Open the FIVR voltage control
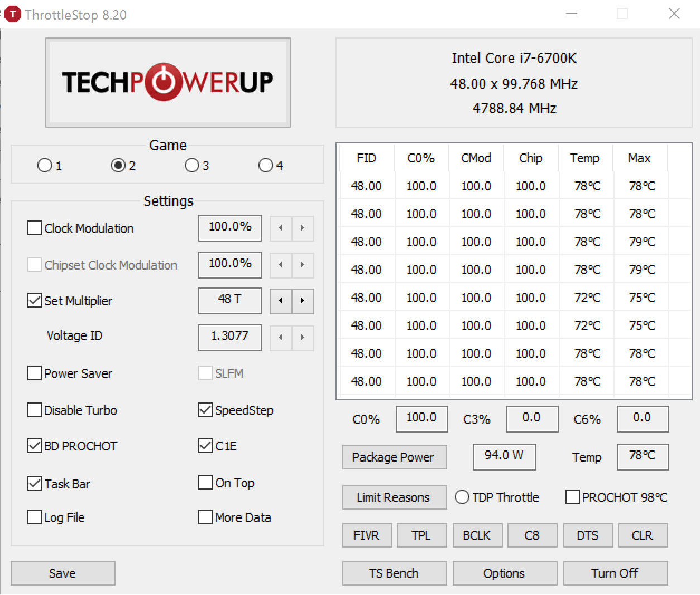 tap(367, 535)
